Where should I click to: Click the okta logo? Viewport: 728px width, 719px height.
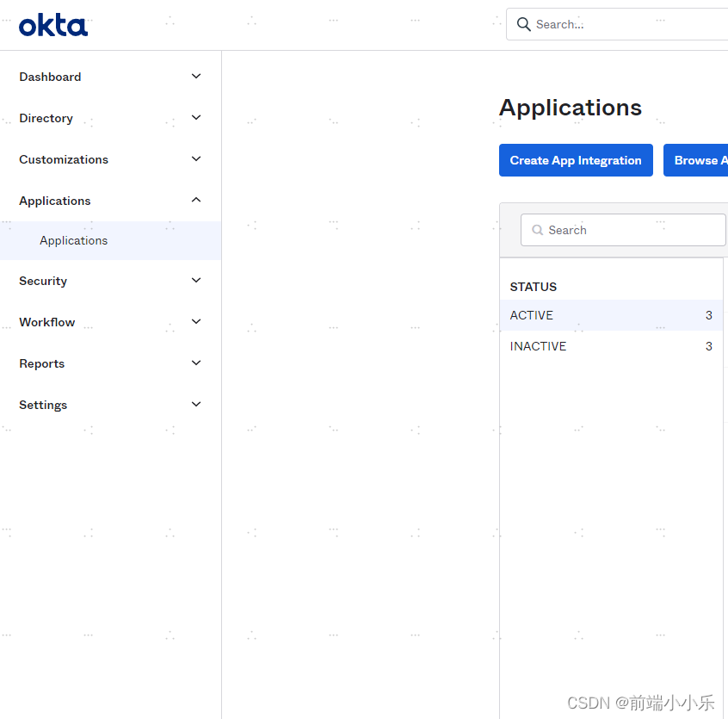point(52,25)
